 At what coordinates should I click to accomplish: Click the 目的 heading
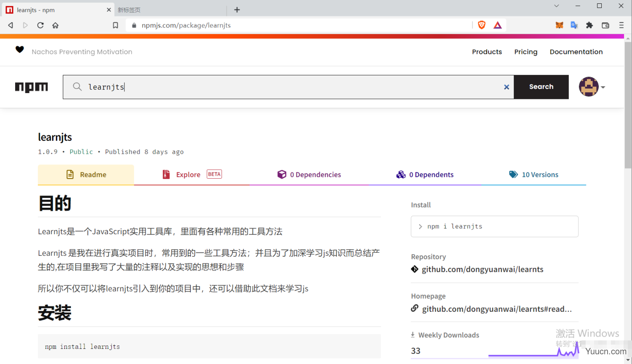[55, 203]
